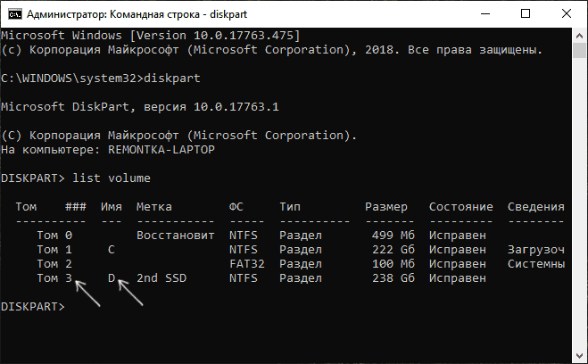Click the blank DISKPART> prompt at bottom
Image resolution: width=588 pixels, height=364 pixels.
tap(32, 307)
